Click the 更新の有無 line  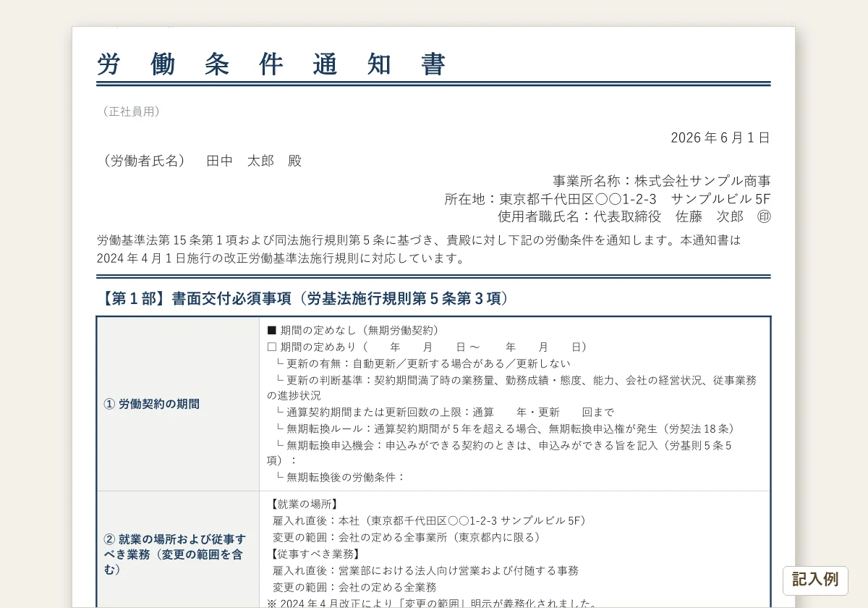pyautogui.click(x=422, y=363)
